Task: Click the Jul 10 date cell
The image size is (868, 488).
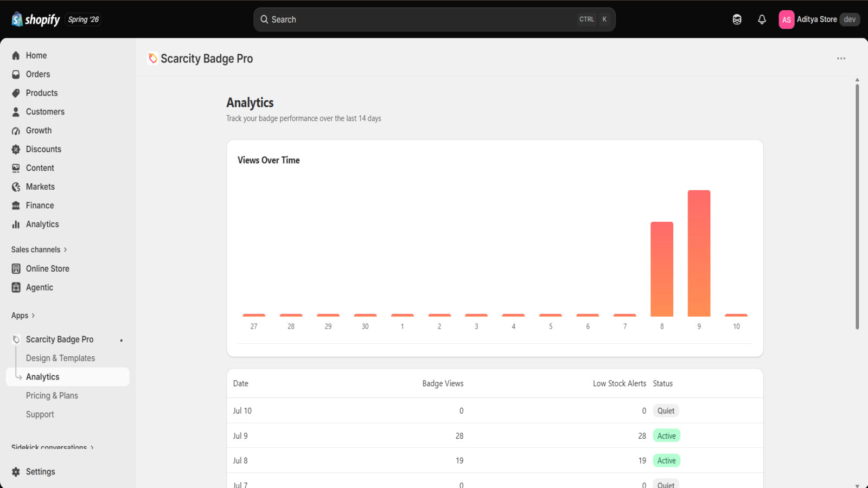Action: [x=242, y=411]
